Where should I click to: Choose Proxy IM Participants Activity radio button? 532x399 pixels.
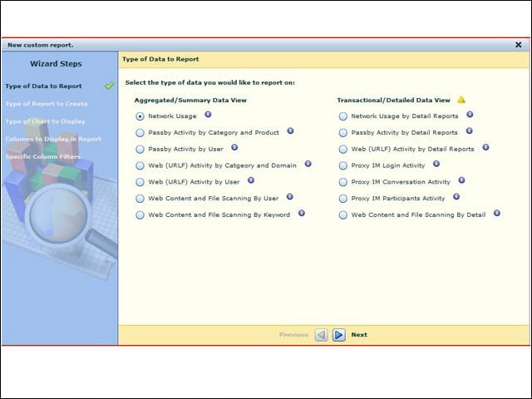pyautogui.click(x=343, y=199)
